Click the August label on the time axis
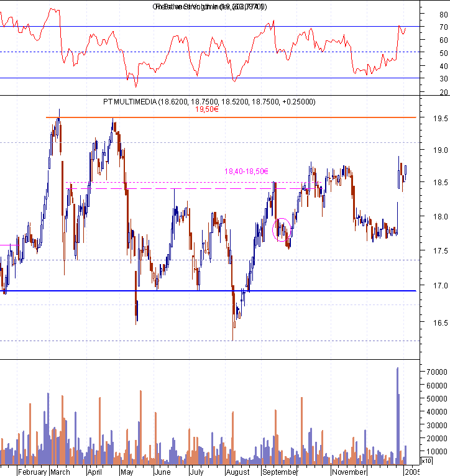This screenshot has width=450, height=476. 238,472
